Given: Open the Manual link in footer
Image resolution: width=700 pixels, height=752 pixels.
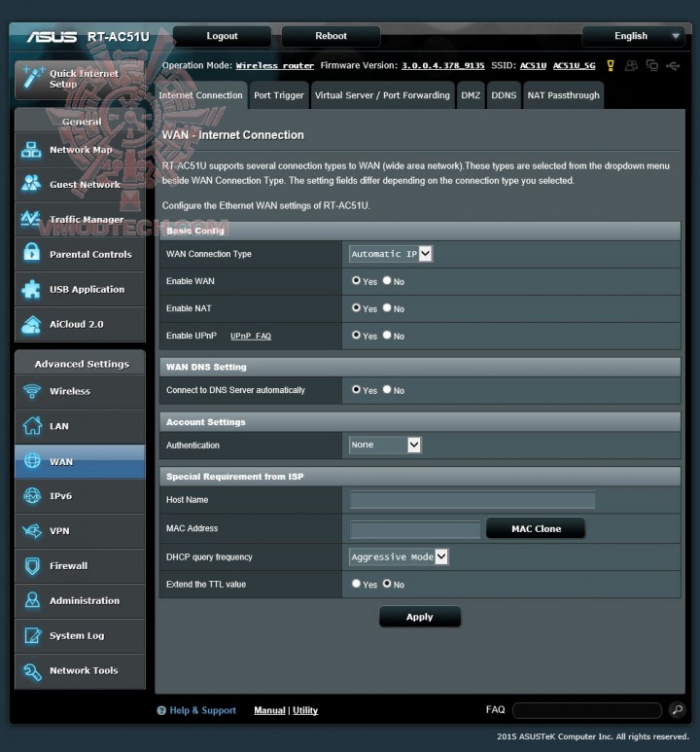Looking at the screenshot, I should [269, 710].
